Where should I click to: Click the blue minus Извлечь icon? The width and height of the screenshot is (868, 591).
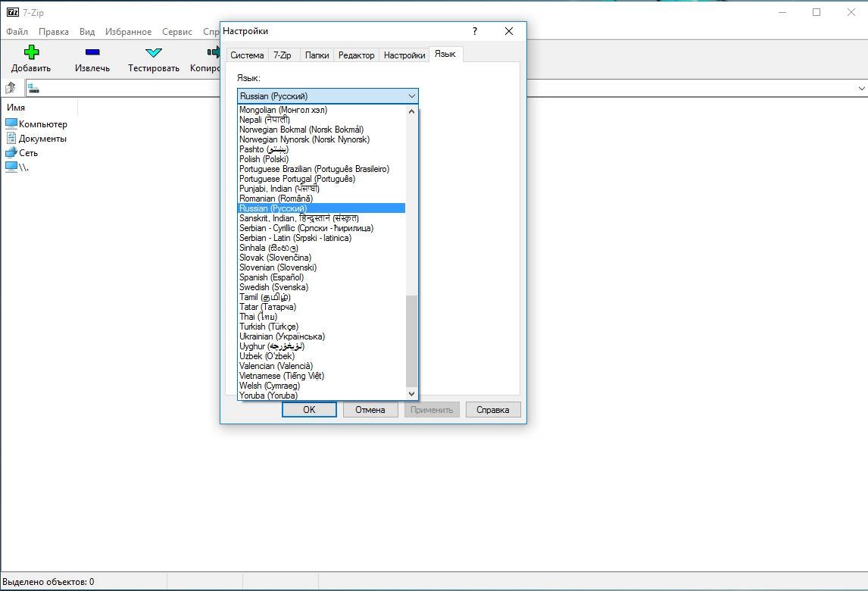point(92,52)
